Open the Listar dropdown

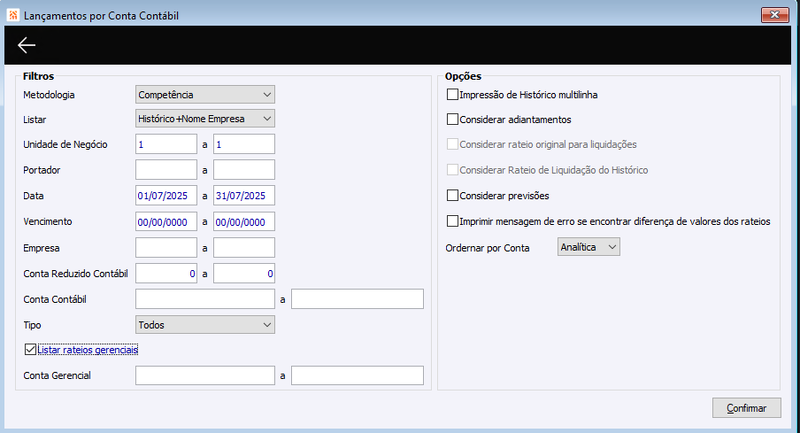pos(205,119)
